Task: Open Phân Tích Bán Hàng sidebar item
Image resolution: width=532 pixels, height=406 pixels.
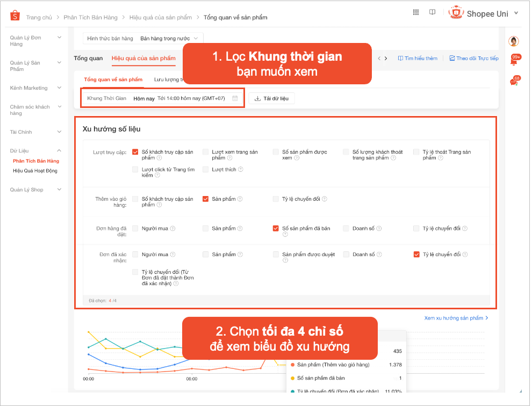Action: [x=36, y=161]
